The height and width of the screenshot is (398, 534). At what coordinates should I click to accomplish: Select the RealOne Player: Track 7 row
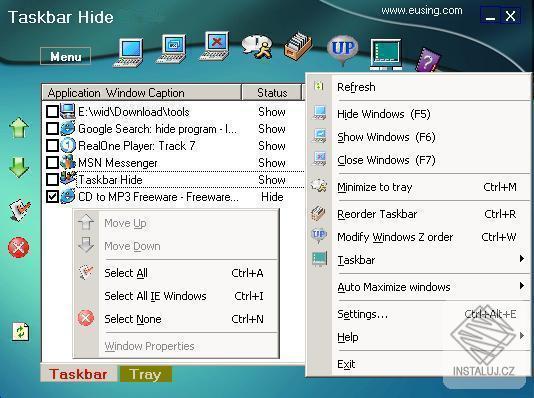click(x=137, y=146)
